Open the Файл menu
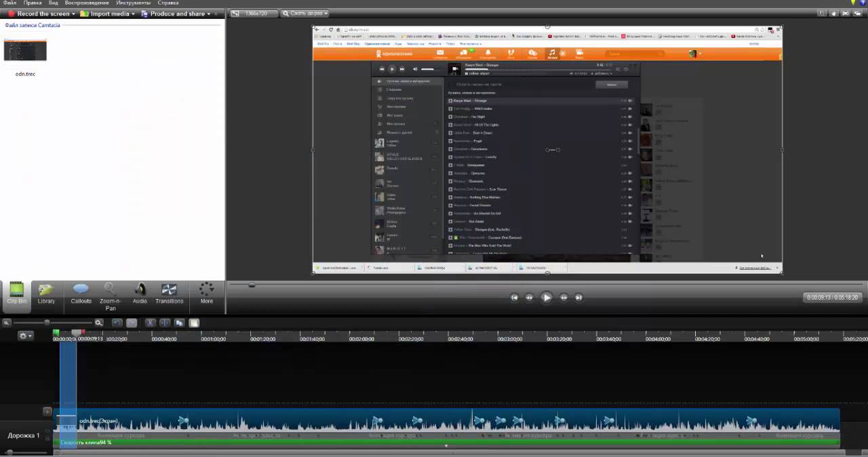The height and width of the screenshot is (457, 868). 9,3
